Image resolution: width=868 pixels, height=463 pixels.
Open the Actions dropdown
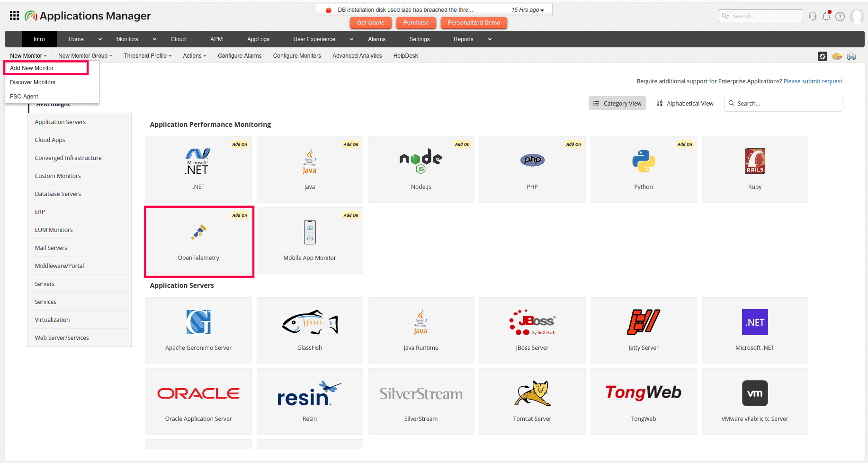pos(195,56)
